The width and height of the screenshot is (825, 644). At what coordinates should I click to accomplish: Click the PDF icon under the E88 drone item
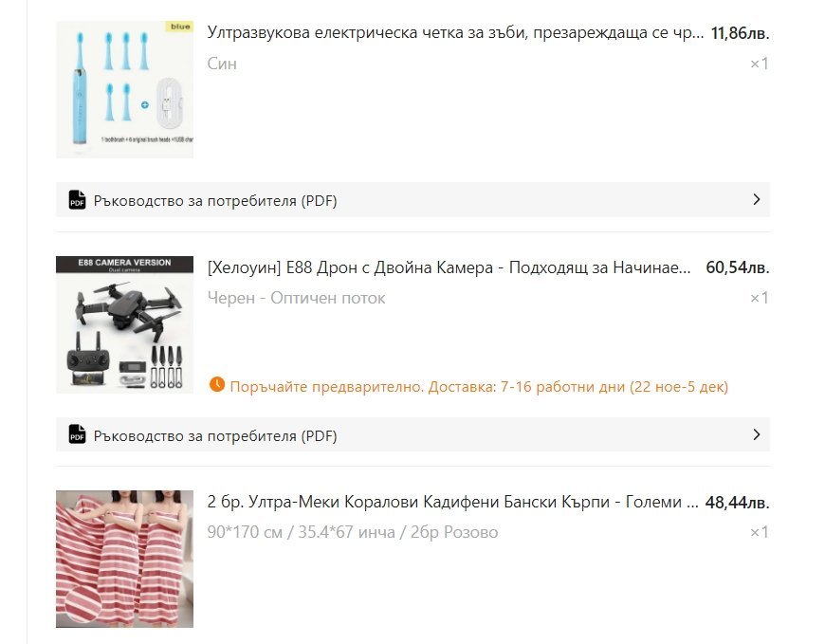click(x=78, y=434)
